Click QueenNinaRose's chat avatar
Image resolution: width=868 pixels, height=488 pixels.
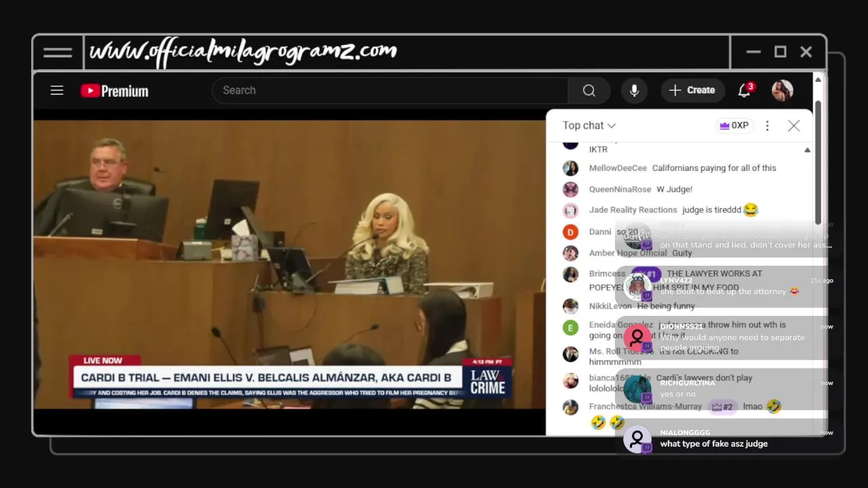pyautogui.click(x=570, y=189)
